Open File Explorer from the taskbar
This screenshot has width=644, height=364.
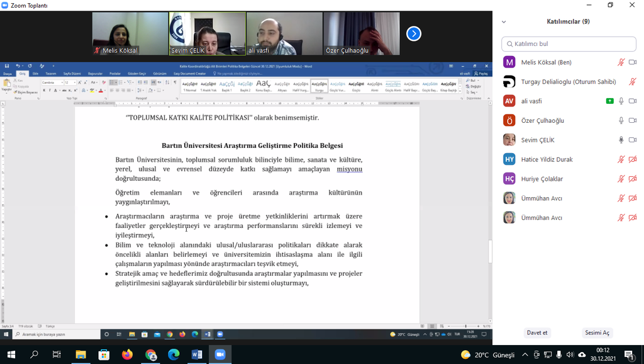click(x=80, y=355)
